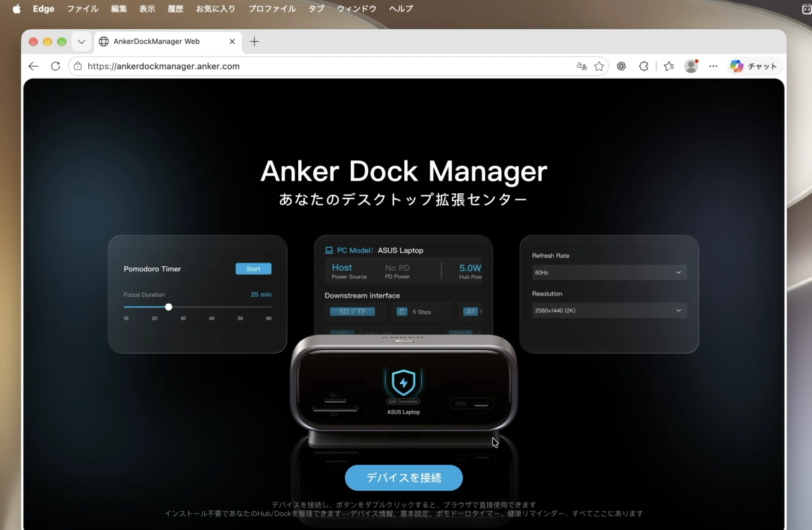The width and height of the screenshot is (812, 530).
Task: Open the ヘルプ menu
Action: 401,9
